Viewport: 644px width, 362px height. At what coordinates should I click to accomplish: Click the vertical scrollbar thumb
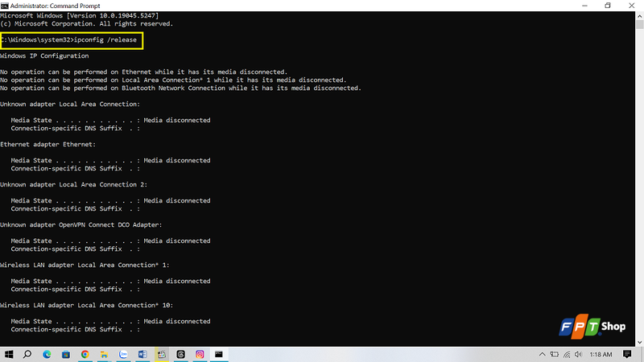click(x=639, y=24)
